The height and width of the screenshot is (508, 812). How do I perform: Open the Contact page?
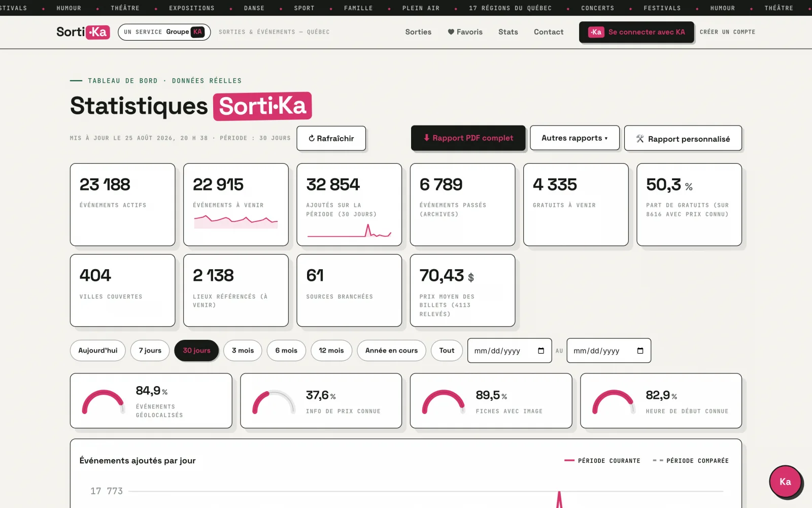coord(549,32)
